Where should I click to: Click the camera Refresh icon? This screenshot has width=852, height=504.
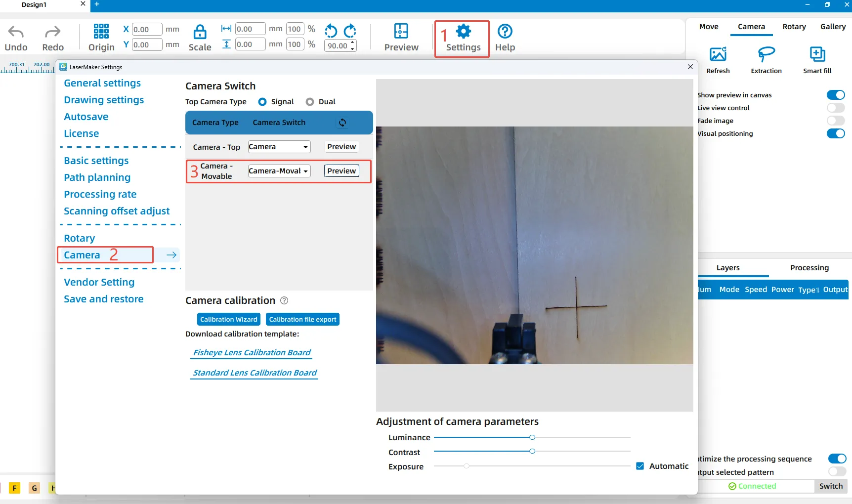(718, 54)
